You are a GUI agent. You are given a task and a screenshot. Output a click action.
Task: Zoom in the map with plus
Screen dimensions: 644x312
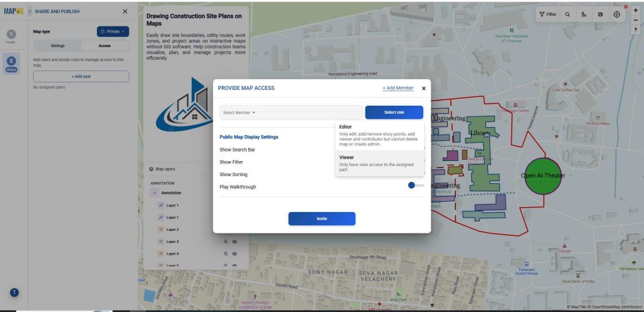coord(636,10)
